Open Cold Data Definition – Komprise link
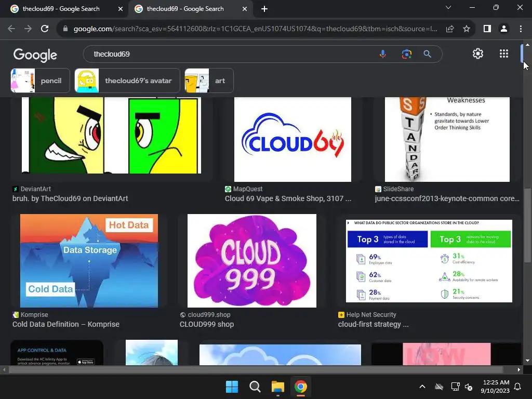The image size is (532, 399). [66, 324]
